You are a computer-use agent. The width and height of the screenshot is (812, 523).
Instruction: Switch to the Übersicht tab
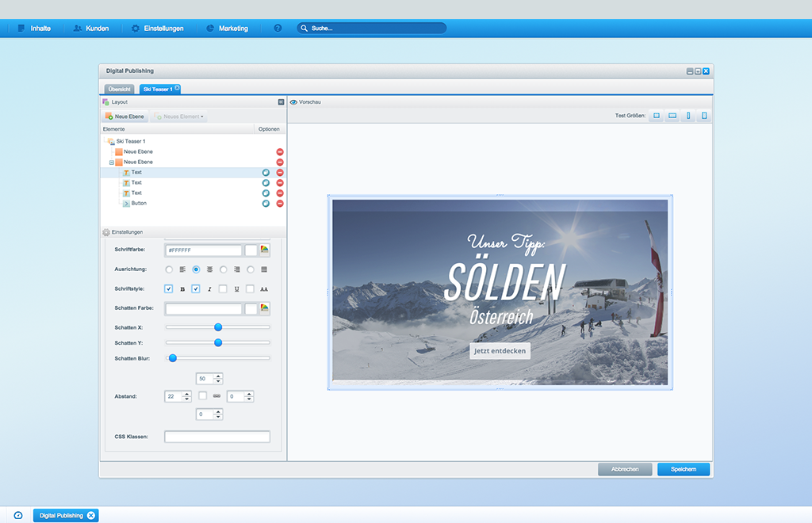pyautogui.click(x=119, y=89)
